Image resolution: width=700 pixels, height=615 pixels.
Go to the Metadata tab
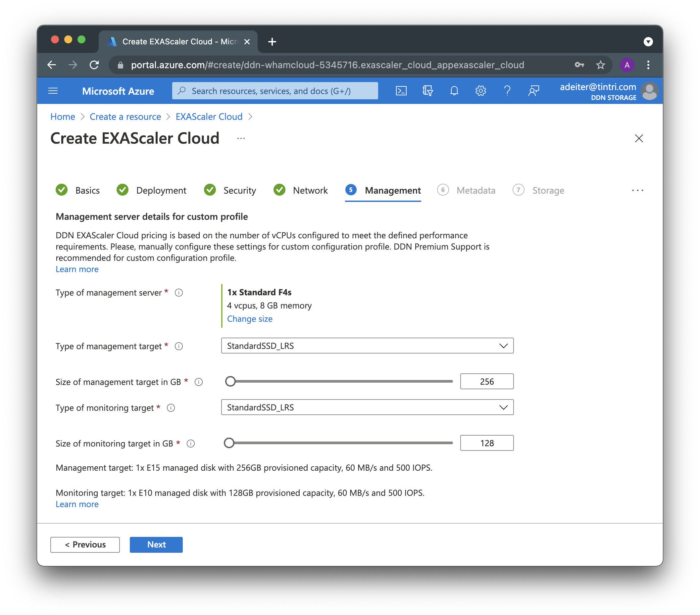[x=475, y=190]
